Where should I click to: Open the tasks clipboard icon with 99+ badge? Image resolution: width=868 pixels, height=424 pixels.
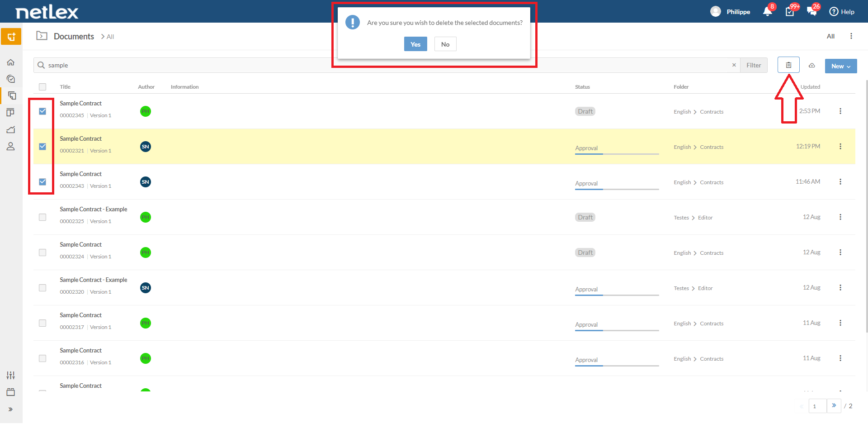point(790,12)
